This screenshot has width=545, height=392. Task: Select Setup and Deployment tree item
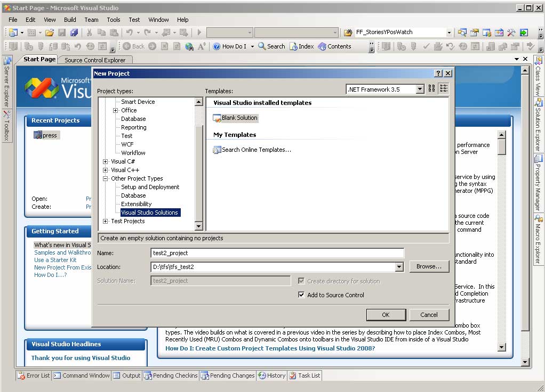tap(150, 187)
